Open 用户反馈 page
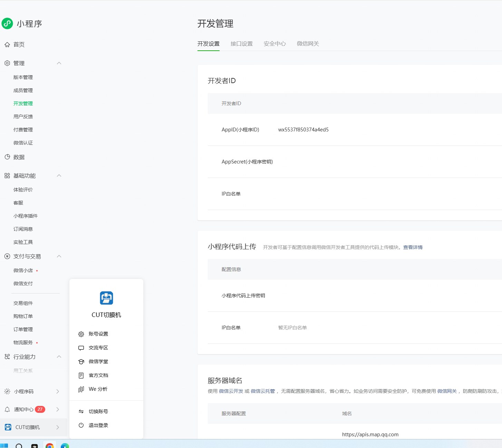 (x=23, y=117)
